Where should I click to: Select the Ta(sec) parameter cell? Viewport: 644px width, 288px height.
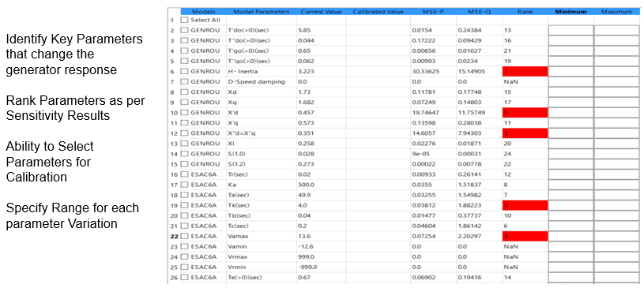[262, 195]
